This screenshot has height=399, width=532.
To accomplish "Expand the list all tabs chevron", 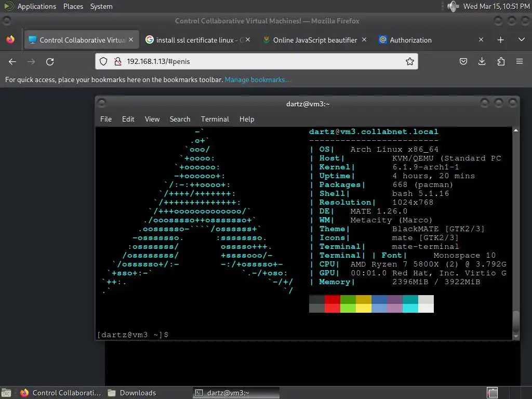I will (522, 39).
